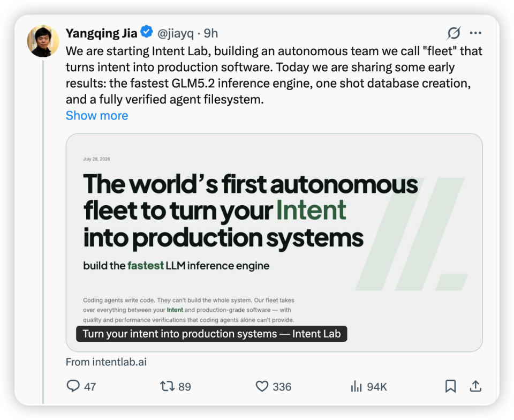Screen dimensions: 514x420
Task: Click the 336 likes count
Action: 282,387
